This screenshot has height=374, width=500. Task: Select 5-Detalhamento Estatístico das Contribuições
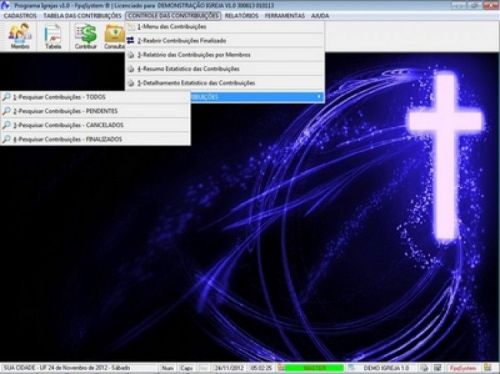(x=225, y=83)
